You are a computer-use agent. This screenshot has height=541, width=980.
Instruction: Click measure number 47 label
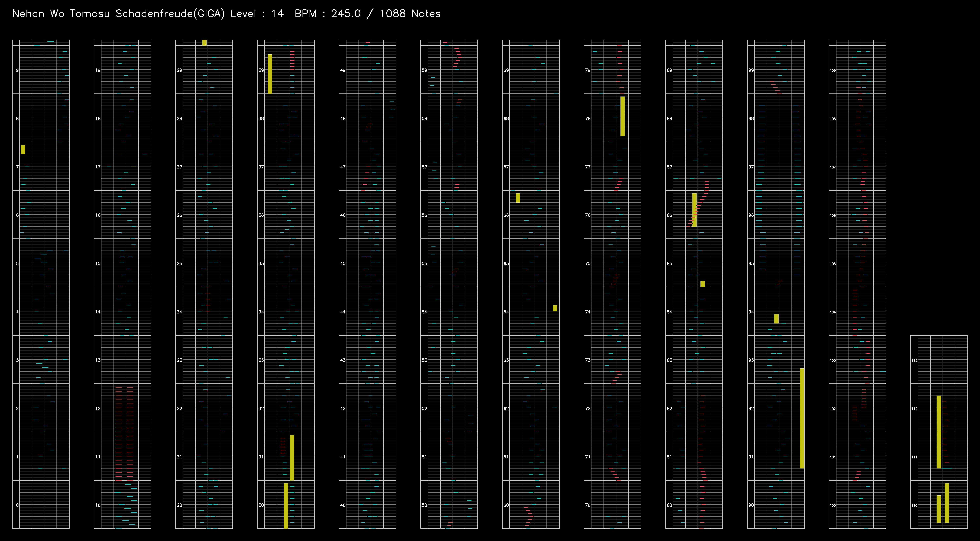pyautogui.click(x=343, y=167)
